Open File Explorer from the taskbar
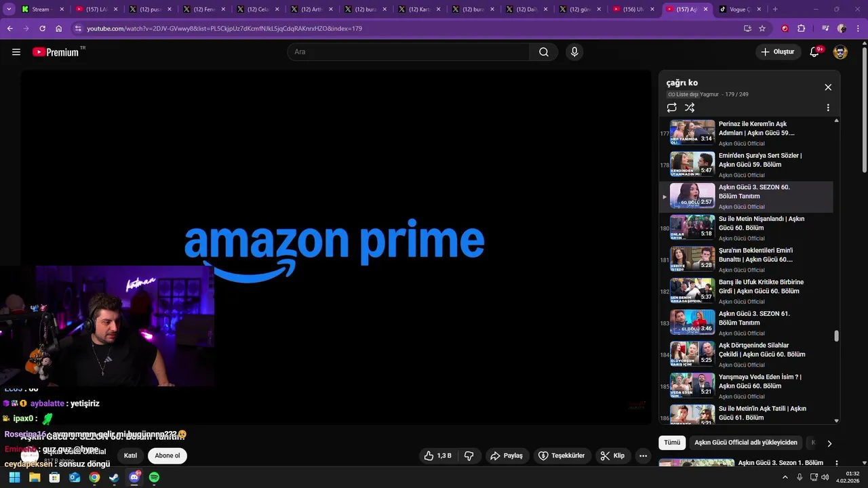This screenshot has width=868, height=488. 35,477
